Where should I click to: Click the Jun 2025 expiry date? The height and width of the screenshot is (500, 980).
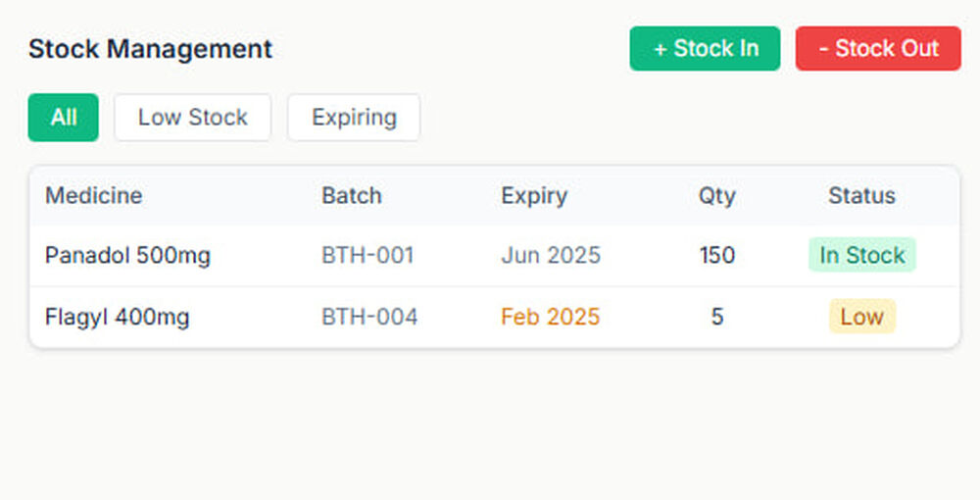pos(551,256)
